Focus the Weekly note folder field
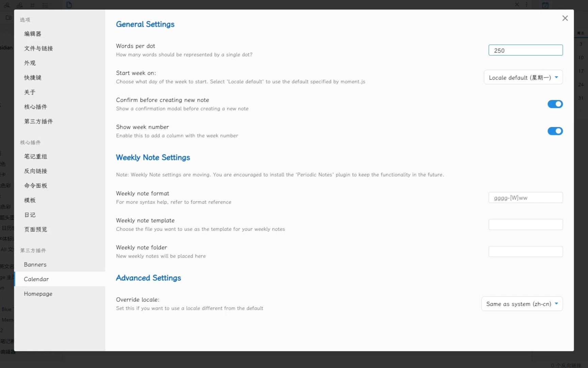Viewport: 588px width, 368px height. point(525,251)
